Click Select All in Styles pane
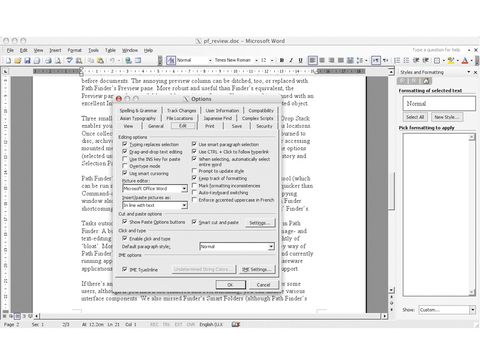The image size is (480, 360). click(415, 117)
